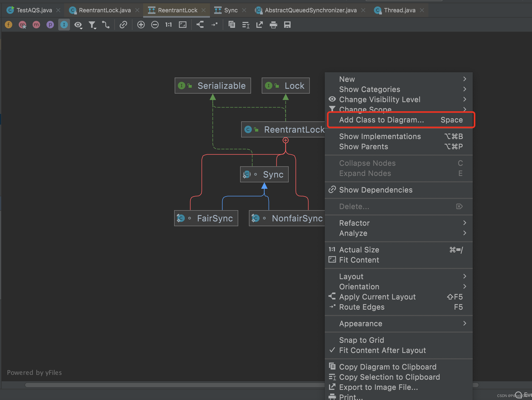Toggle the Properties display button
Image resolution: width=532 pixels, height=400 pixels.
[x=50, y=25]
